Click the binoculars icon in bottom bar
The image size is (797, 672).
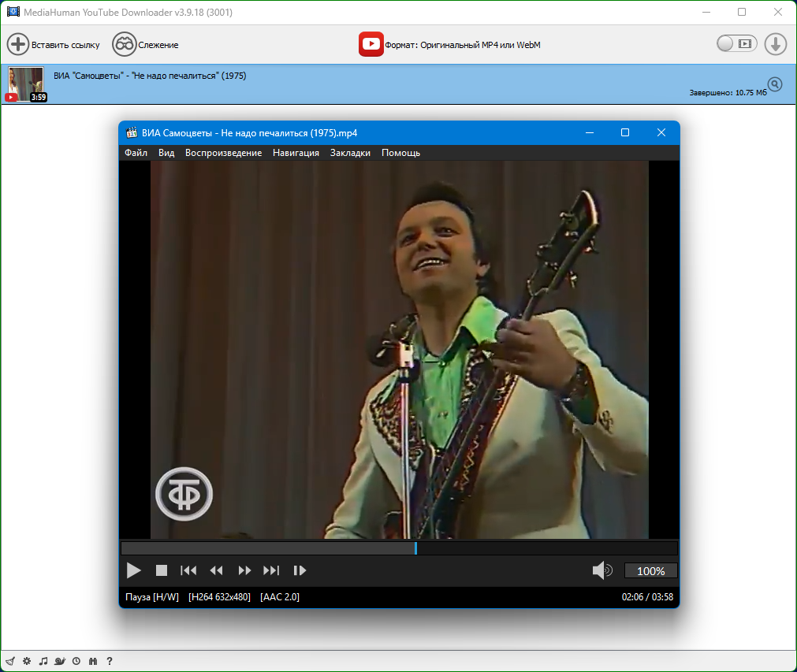tap(93, 661)
